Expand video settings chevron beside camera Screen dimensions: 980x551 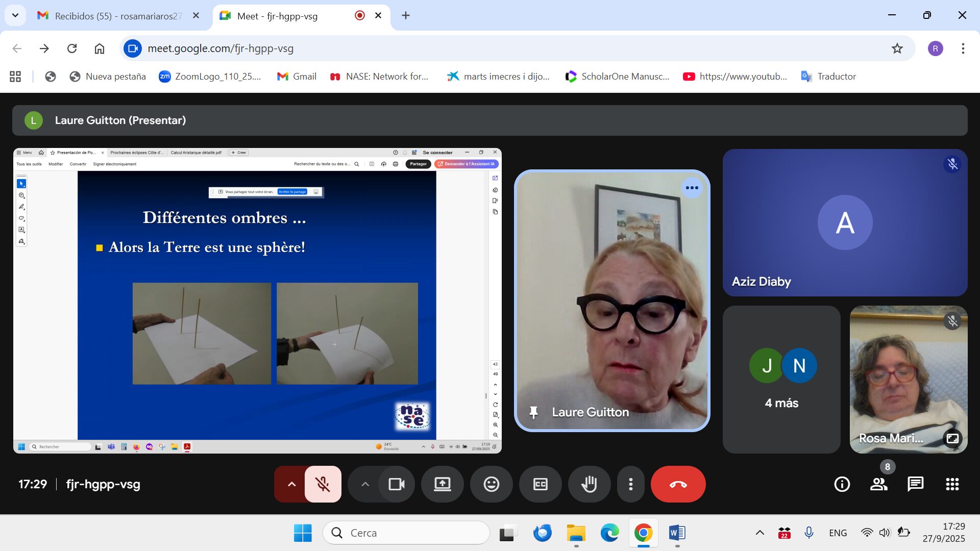click(365, 484)
